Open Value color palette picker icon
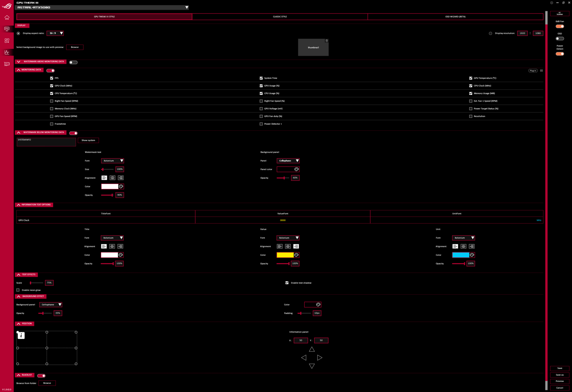This screenshot has height=392, width=572. [x=296, y=255]
